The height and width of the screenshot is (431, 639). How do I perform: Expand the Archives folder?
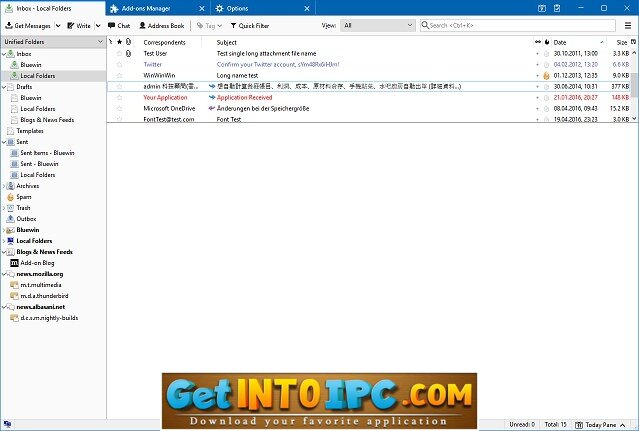click(x=4, y=186)
